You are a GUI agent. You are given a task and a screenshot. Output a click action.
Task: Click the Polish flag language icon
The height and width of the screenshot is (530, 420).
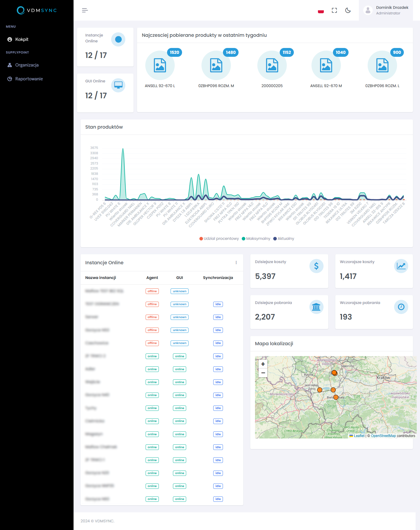321,11
